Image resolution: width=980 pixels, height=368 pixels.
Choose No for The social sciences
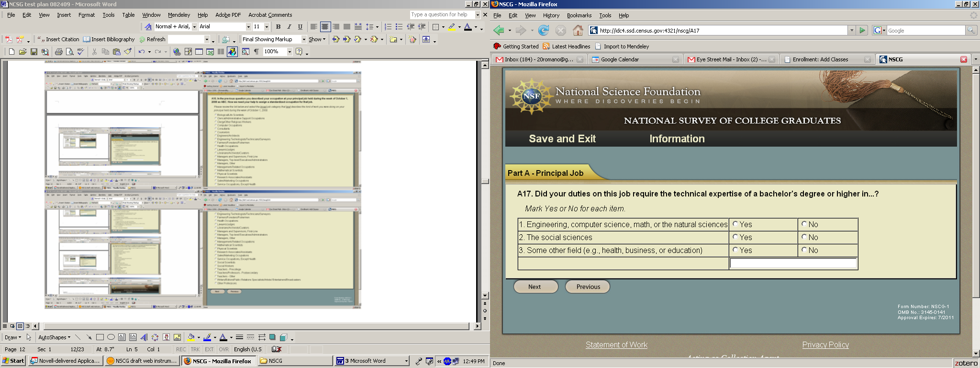click(804, 237)
